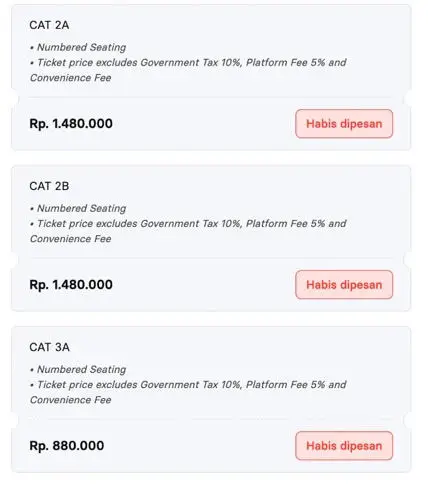Viewport: 428px width, 485px height.
Task: Click Government Tax 10% text in CAT 3A
Action: pyautogui.click(x=190, y=385)
